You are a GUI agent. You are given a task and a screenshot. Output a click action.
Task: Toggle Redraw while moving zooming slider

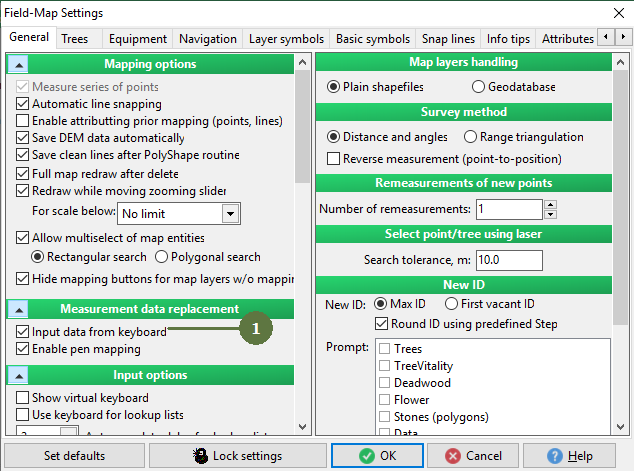tap(22, 191)
